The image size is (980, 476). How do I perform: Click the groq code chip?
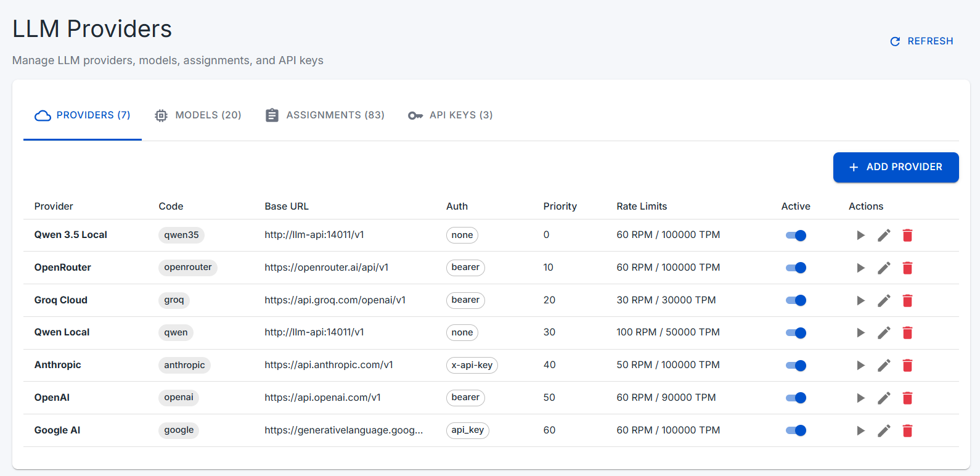174,300
